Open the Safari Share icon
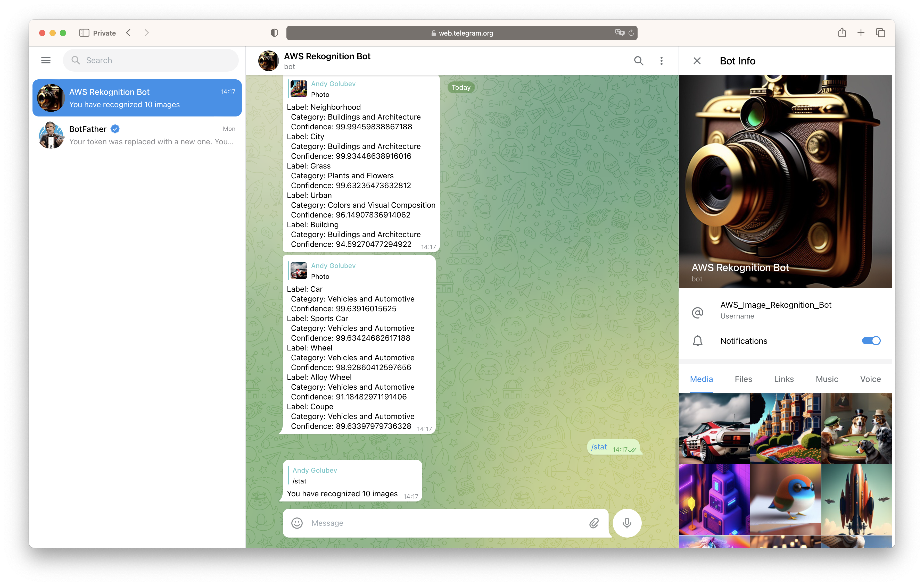This screenshot has height=586, width=924. click(x=842, y=32)
